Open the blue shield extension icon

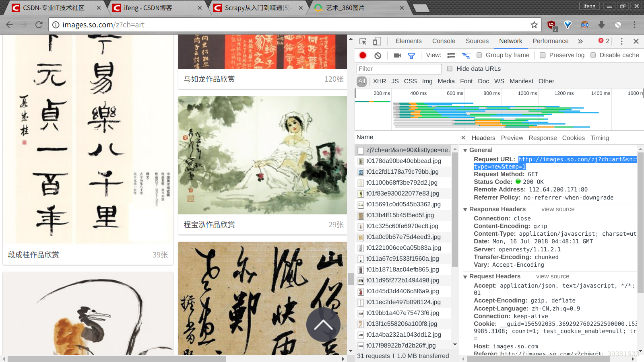click(568, 25)
